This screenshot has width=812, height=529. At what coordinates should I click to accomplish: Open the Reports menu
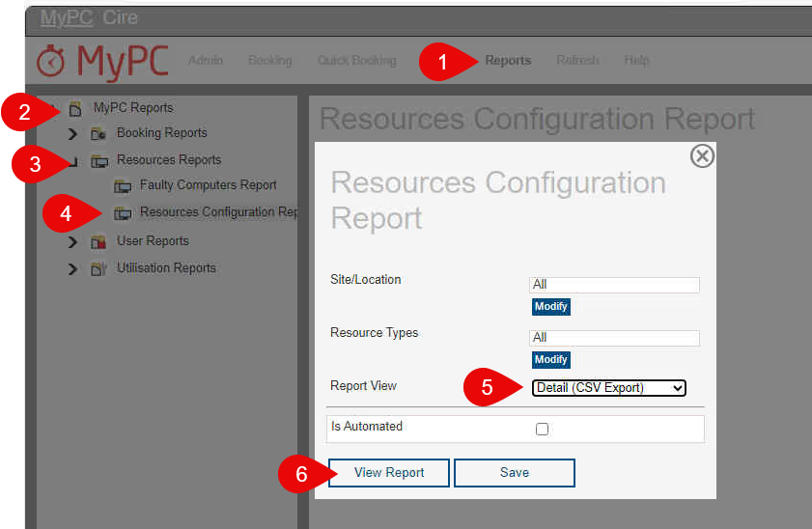(508, 60)
